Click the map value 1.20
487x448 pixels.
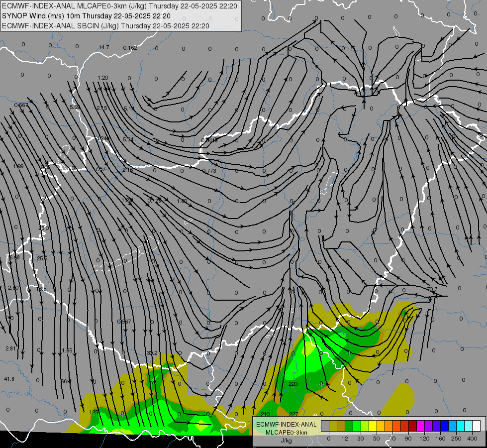[x=103, y=78]
